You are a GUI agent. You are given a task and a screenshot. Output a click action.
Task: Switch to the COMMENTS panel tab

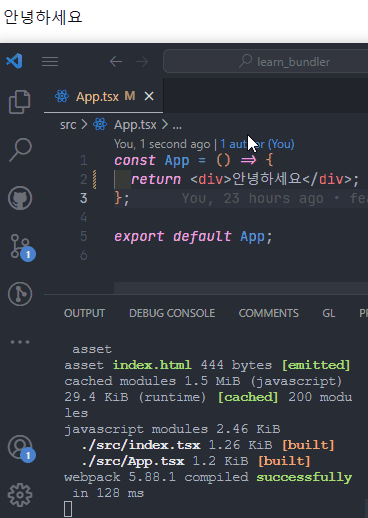269,313
